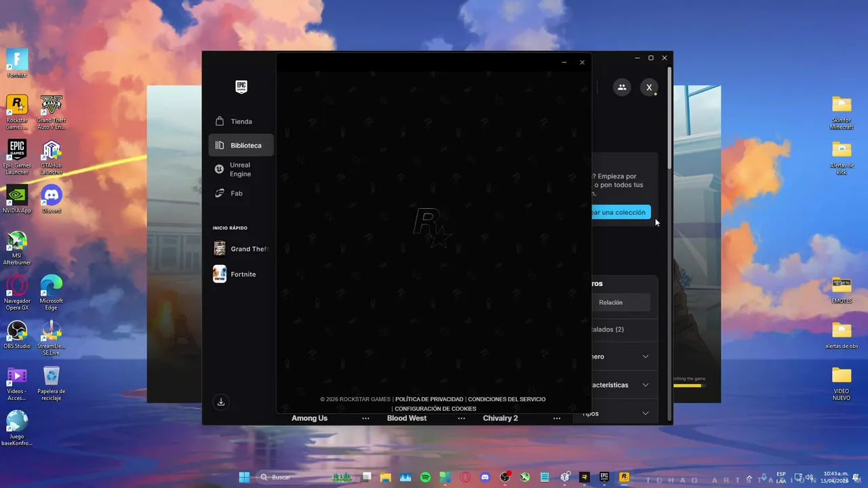Open the Epic Games Launcher desktop shortcut
The image size is (868, 488).
pyautogui.click(x=17, y=157)
